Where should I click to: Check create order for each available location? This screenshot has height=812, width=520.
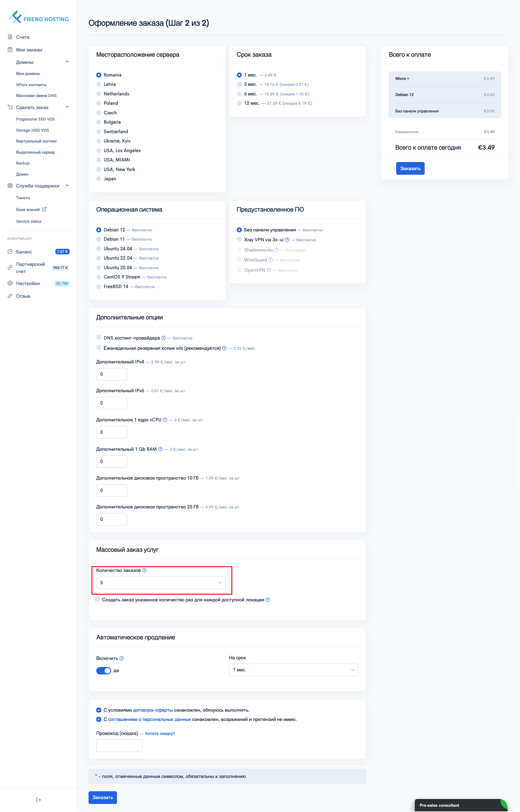pyautogui.click(x=97, y=599)
